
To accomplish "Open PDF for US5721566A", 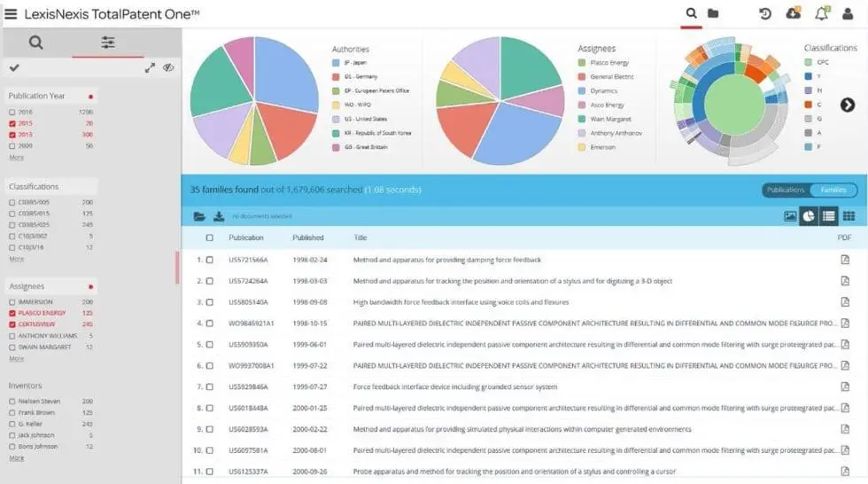I will pyautogui.click(x=845, y=259).
